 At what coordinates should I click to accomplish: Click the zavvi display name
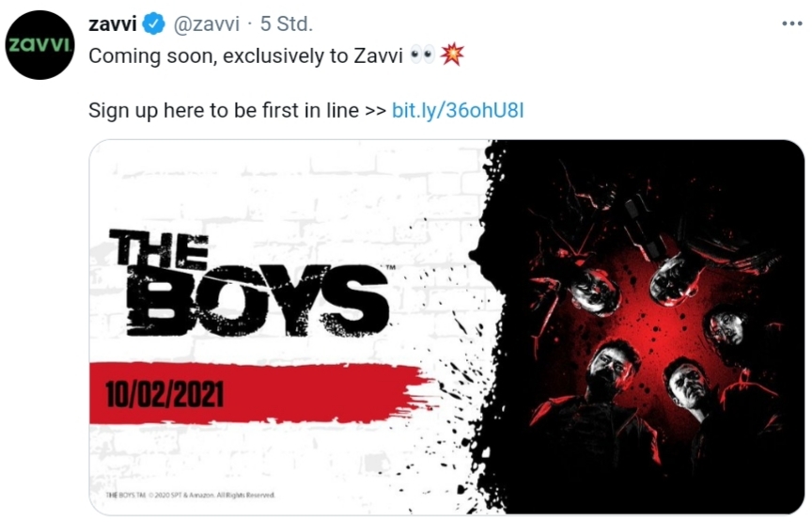(x=112, y=24)
